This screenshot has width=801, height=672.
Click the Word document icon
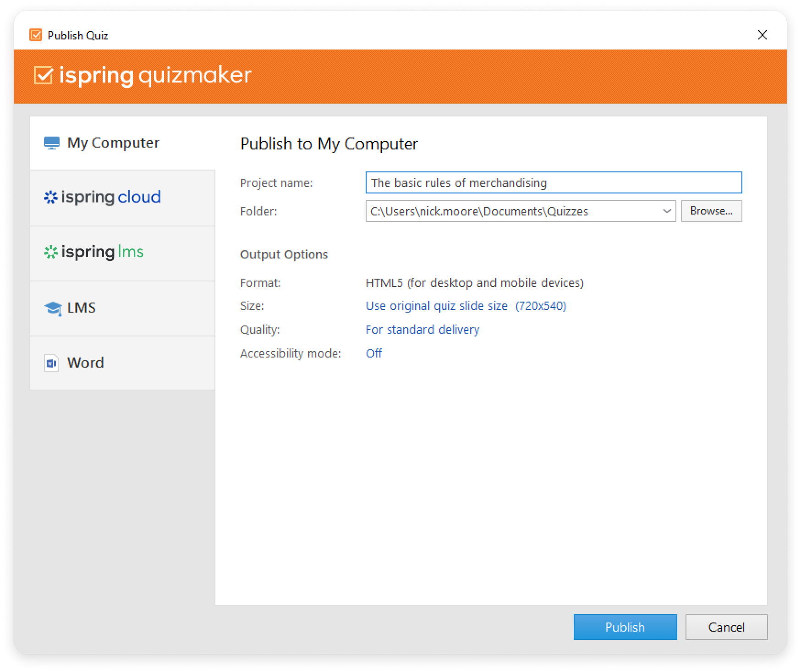tap(51, 363)
